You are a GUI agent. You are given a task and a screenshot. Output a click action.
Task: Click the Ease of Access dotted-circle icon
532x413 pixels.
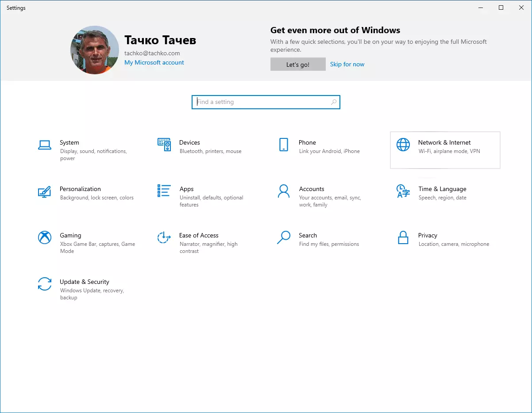(x=164, y=237)
